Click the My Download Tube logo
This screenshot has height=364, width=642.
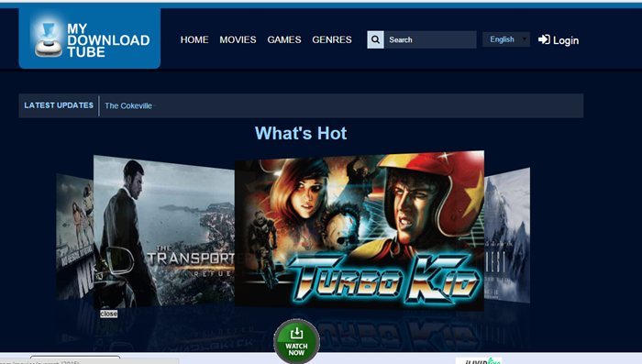90,39
